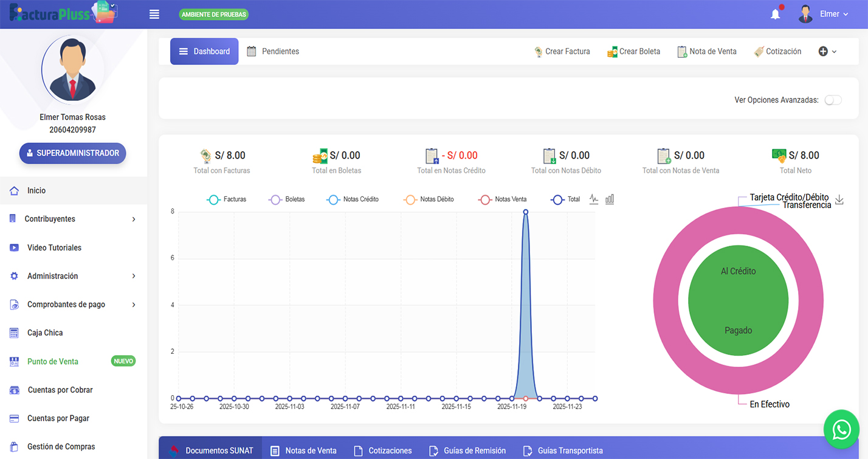Enable Ver Opciones Avanzadas switch
Screen dimensions: 868x459
tap(833, 100)
